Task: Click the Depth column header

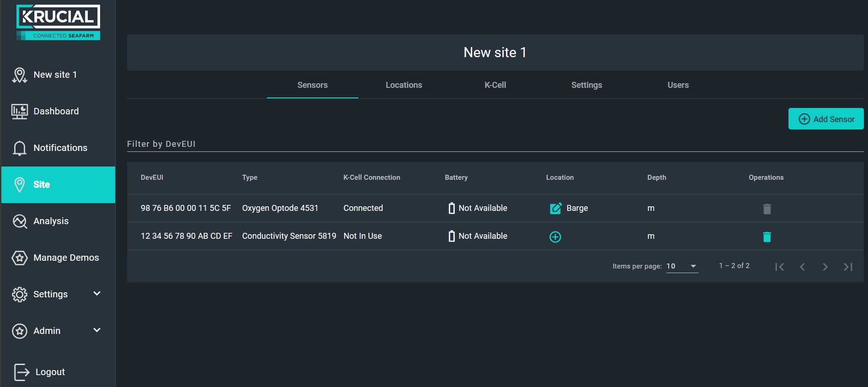Action: [657, 177]
